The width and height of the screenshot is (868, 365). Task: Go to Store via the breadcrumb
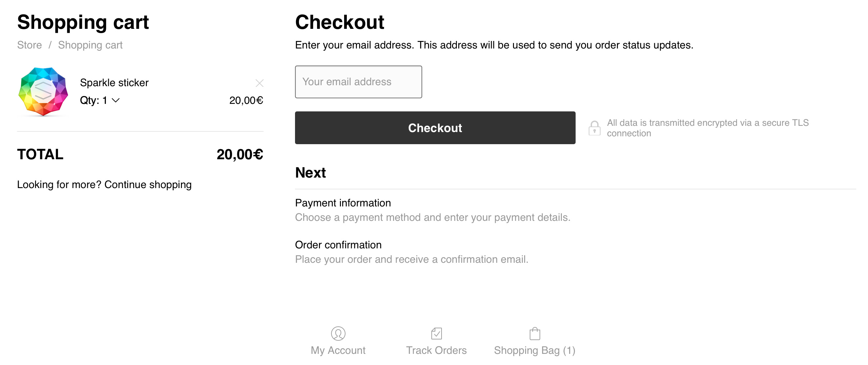[x=29, y=45]
